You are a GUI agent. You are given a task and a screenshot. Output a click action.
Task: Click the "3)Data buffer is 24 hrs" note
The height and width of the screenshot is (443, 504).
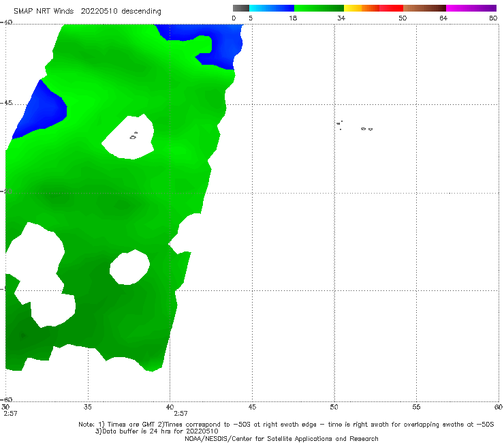(x=157, y=431)
